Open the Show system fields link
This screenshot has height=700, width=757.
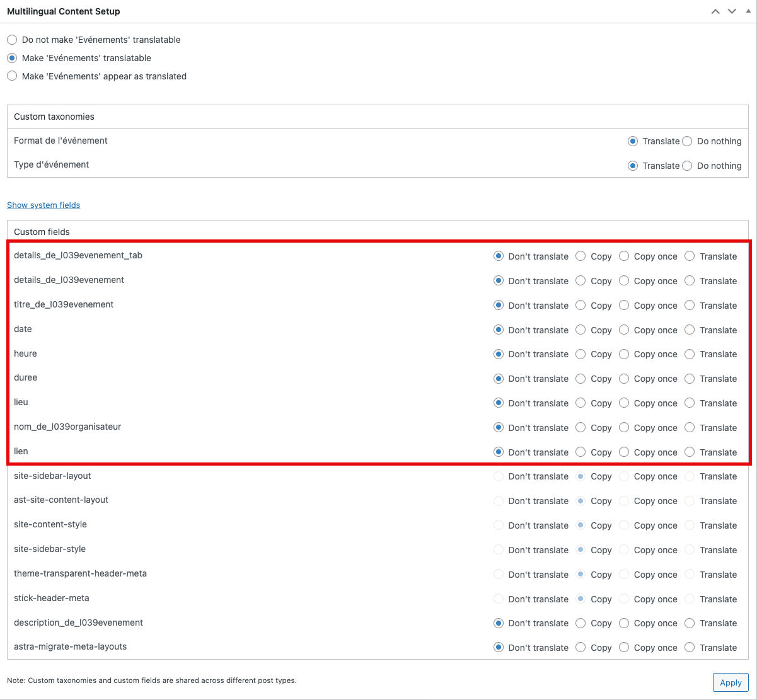click(43, 205)
